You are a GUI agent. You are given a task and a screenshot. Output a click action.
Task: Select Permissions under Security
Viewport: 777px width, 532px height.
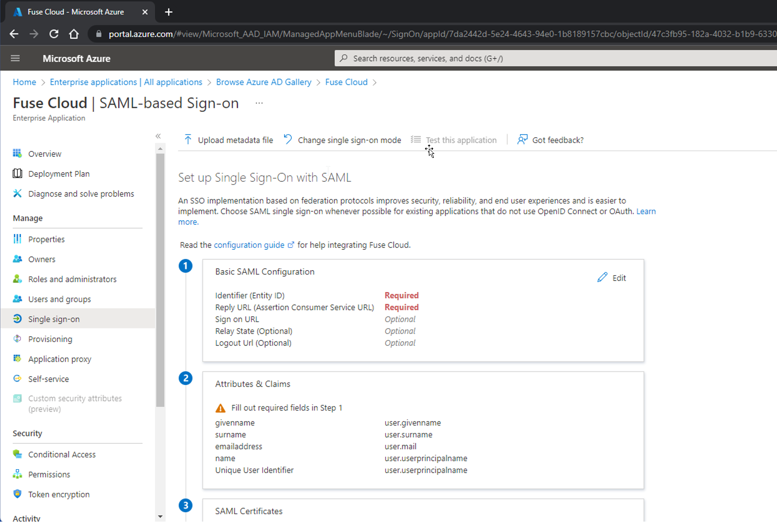[x=49, y=475]
